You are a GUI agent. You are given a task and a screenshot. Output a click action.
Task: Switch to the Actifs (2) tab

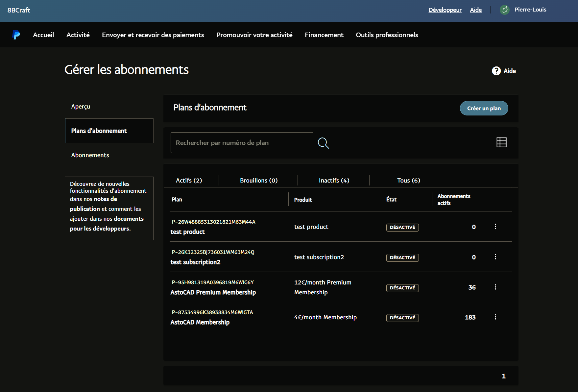[x=189, y=181]
